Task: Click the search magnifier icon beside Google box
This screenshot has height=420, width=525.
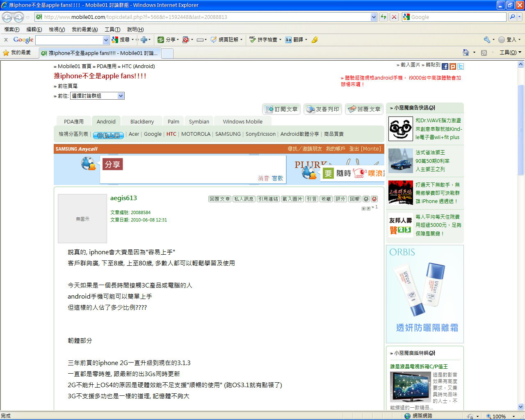Action: click(x=512, y=17)
